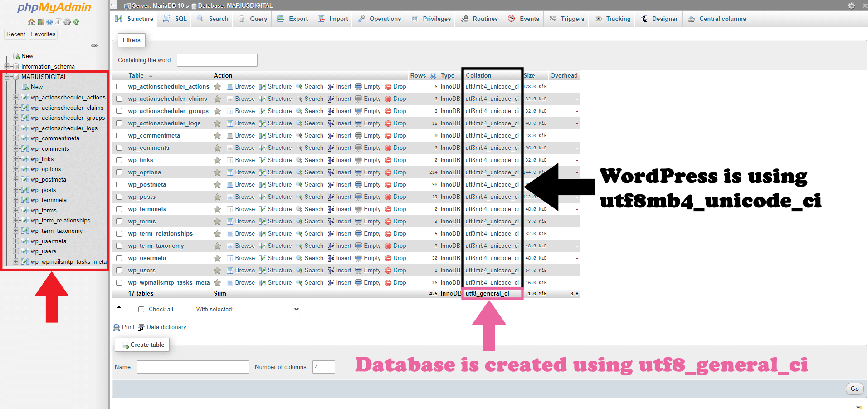This screenshot has width=868, height=409.
Task: Tick checkbox for wp_term_taxonomy row
Action: point(119,246)
